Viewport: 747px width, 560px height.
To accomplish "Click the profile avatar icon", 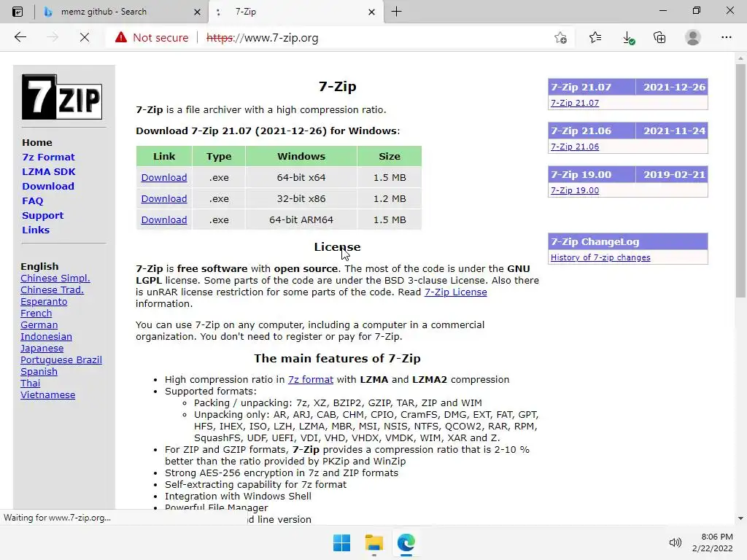I will 693,37.
